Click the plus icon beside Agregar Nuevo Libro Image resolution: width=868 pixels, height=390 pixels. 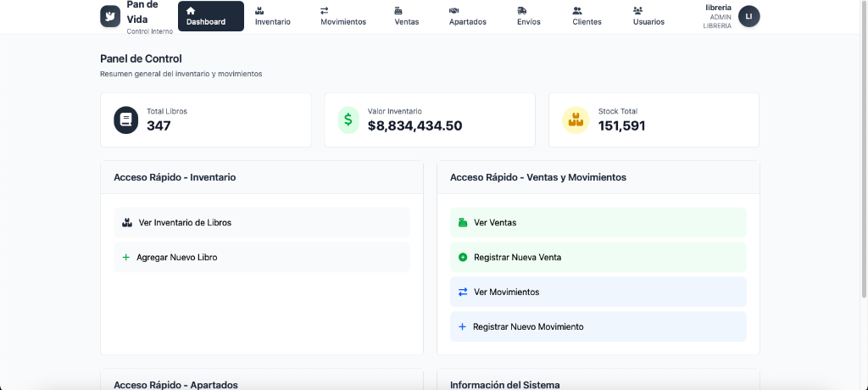(125, 257)
